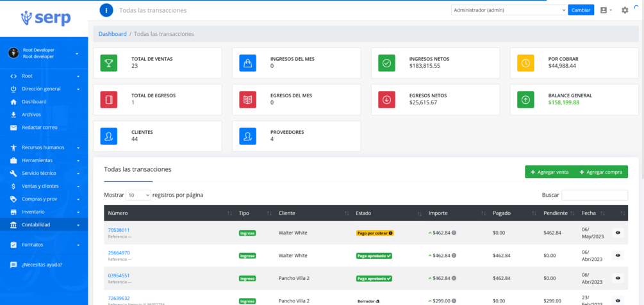Click the Redactar correo envelope icon

(13, 128)
